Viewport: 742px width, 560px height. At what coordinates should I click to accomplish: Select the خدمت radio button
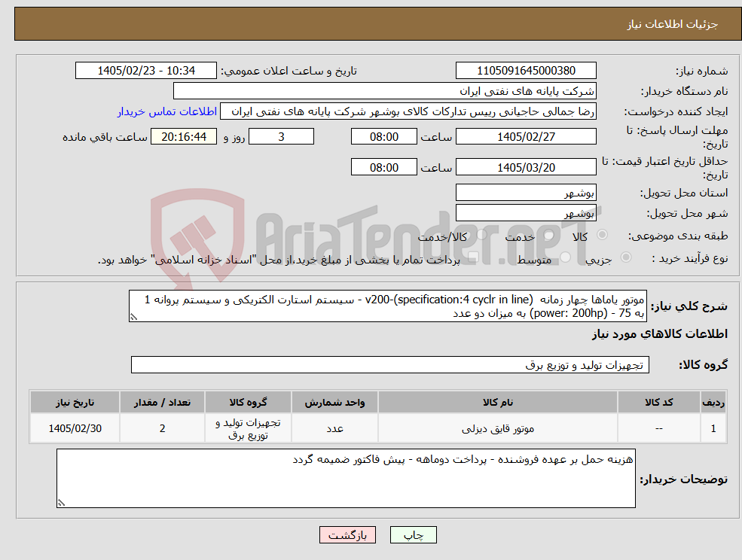point(549,235)
